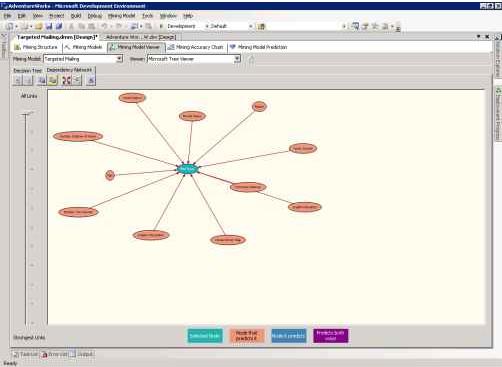Open the Mining Model menu
Image resolution: width=502 pixels, height=367 pixels.
121,16
